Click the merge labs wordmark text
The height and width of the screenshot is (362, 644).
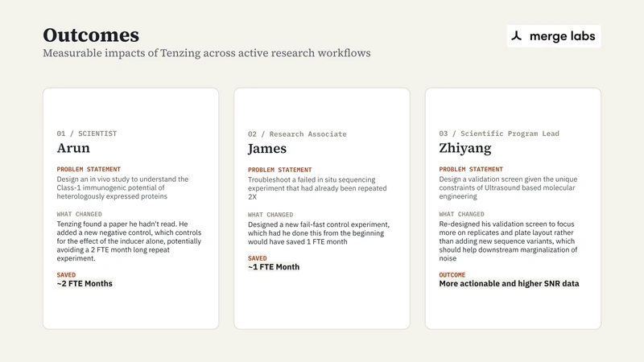coord(562,36)
